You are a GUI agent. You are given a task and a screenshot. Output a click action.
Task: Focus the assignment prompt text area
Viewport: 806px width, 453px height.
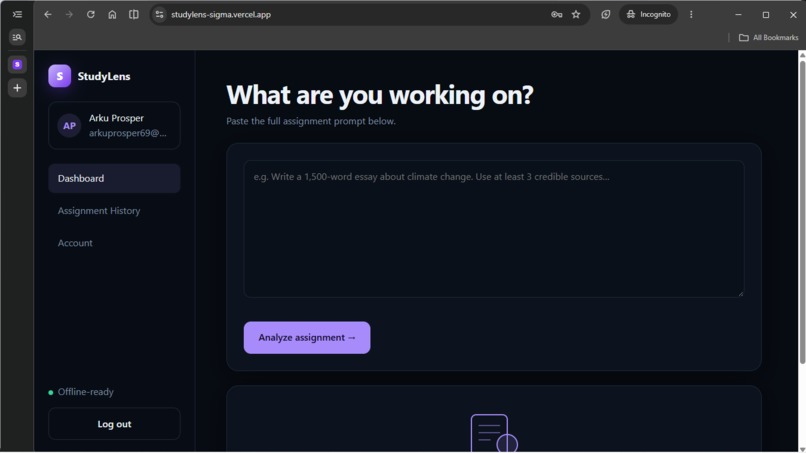coord(494,229)
